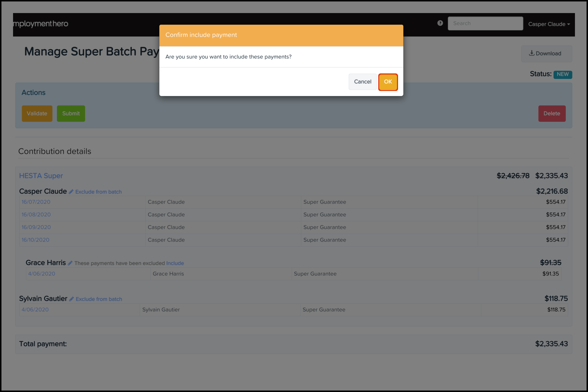Viewport: 588px width, 392px height.
Task: Open the 16/10/2020 pay run link
Action: pos(35,240)
